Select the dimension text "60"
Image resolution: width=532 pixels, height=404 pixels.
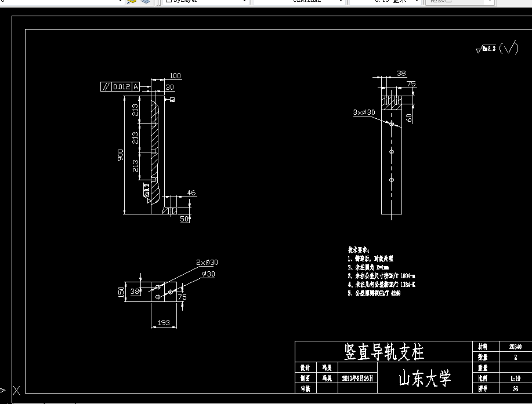[409, 118]
